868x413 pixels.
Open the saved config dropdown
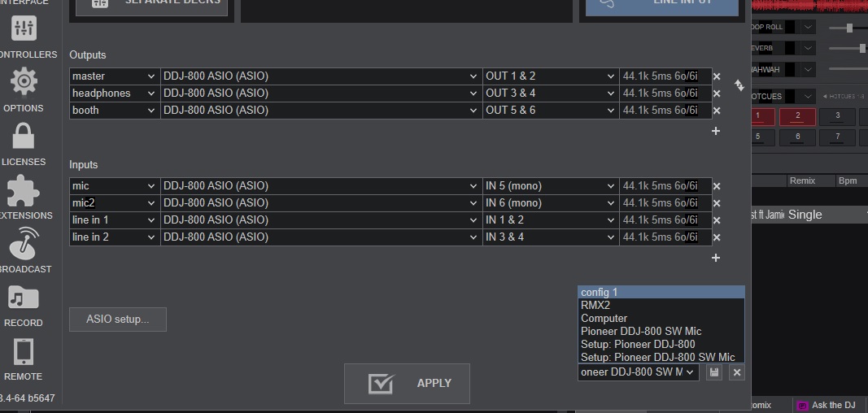coord(639,372)
